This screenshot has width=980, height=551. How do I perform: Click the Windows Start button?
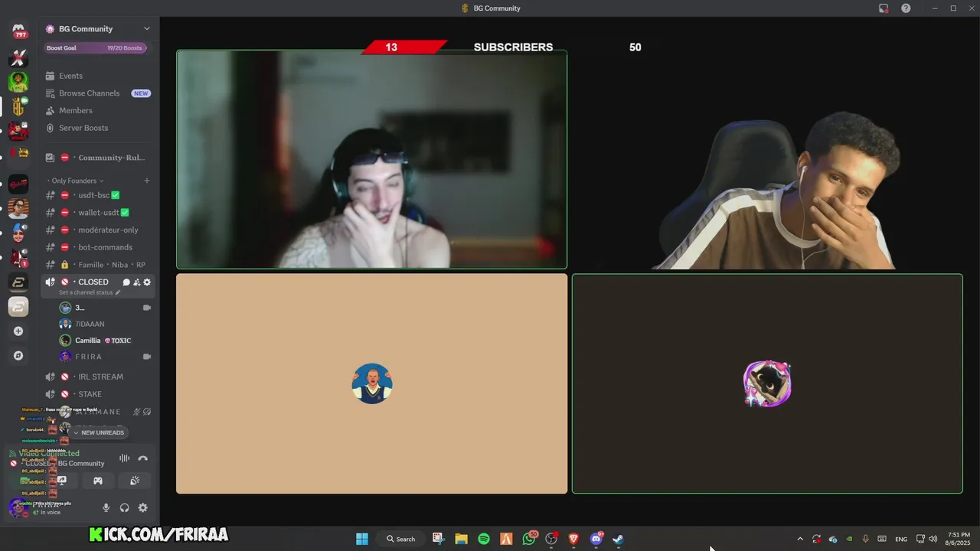click(x=362, y=539)
